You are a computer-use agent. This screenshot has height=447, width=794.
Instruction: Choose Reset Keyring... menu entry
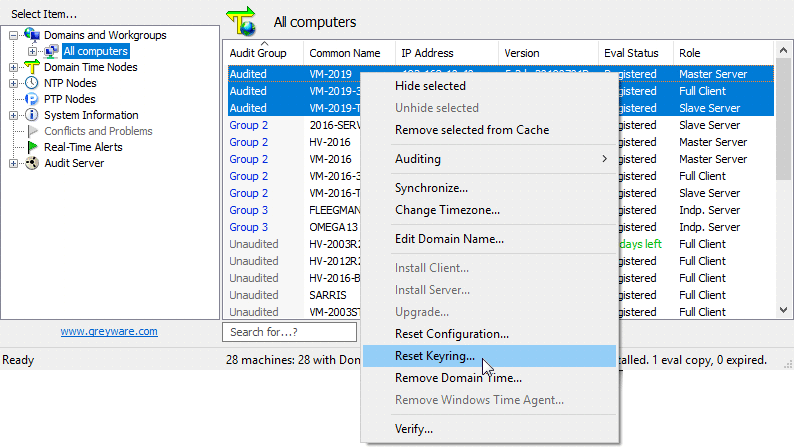pos(489,356)
